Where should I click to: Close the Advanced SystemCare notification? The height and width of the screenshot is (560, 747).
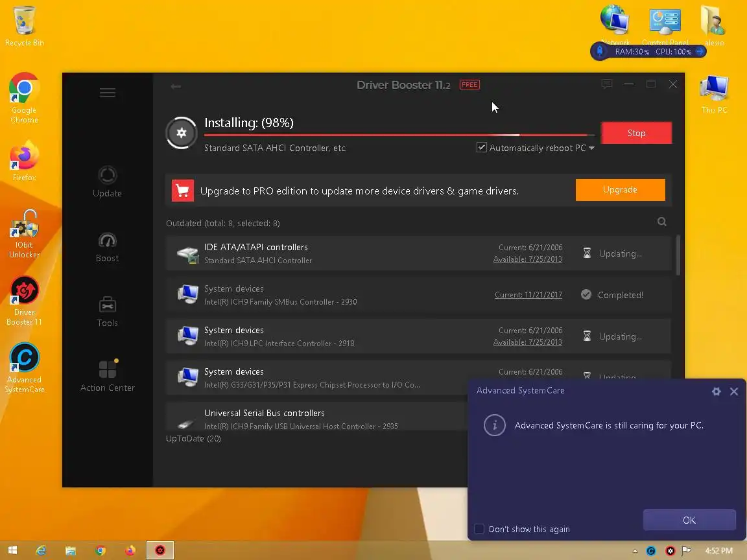point(734,391)
